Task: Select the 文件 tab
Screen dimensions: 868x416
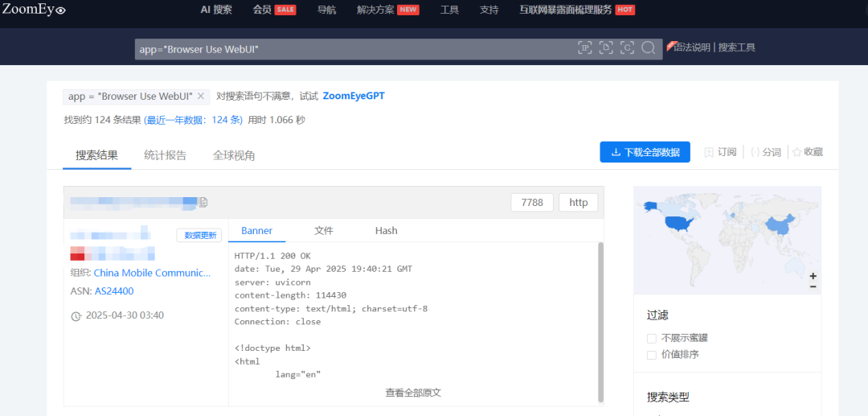Action: pyautogui.click(x=324, y=231)
